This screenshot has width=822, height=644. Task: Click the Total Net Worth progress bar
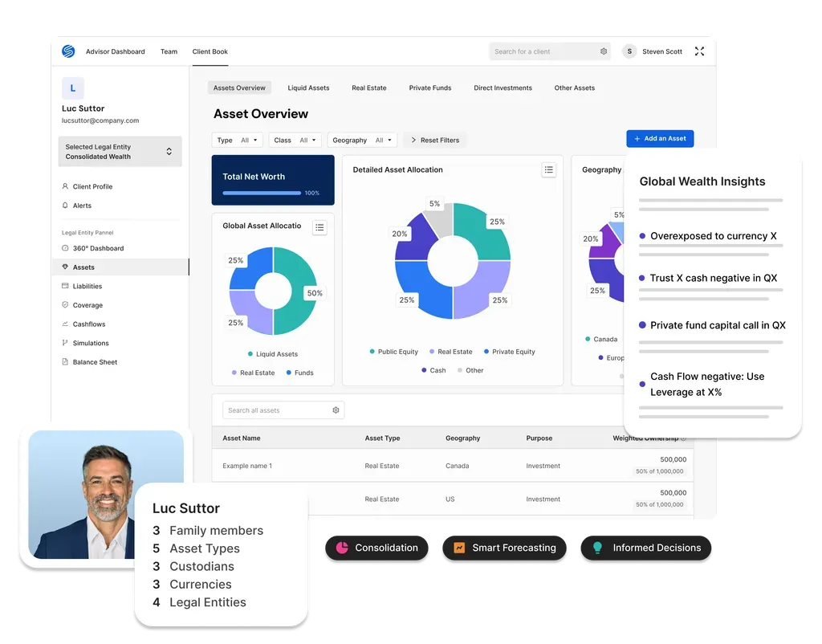262,193
